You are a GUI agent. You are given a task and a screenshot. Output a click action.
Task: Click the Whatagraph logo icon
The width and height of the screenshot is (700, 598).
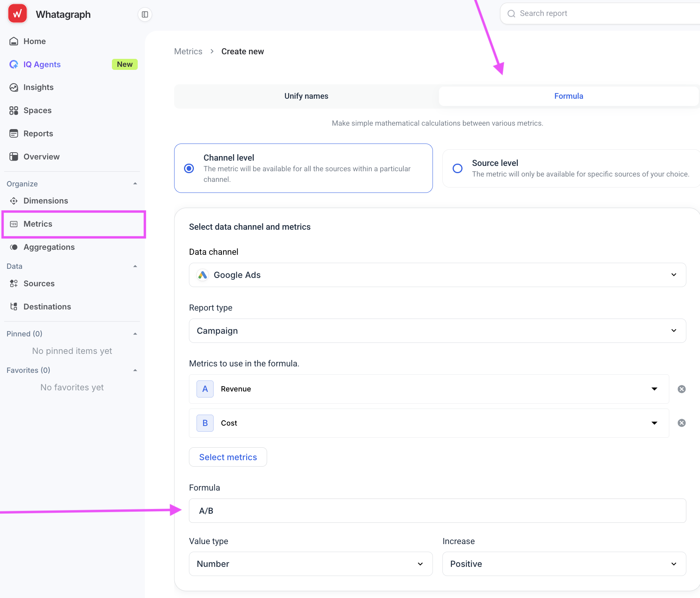[x=17, y=14]
